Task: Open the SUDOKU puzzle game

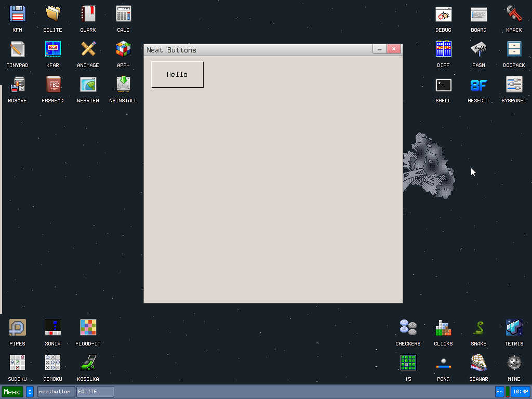Action: (x=17, y=362)
